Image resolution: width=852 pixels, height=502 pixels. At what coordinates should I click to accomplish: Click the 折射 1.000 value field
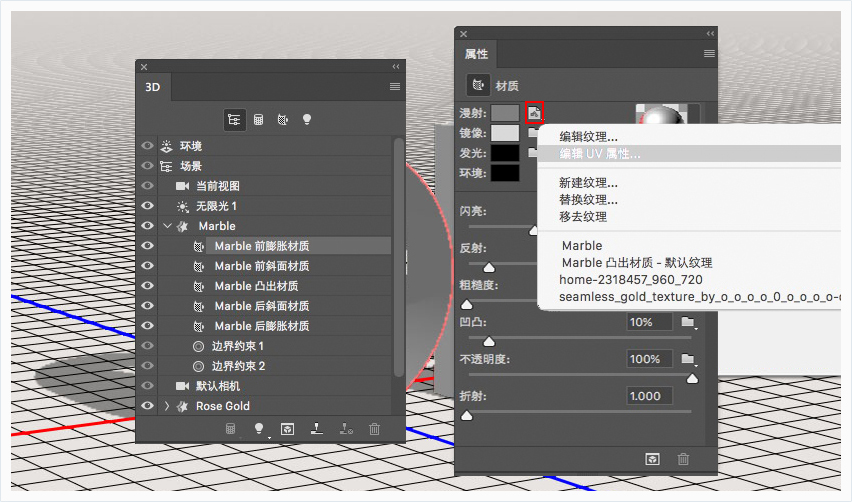[x=649, y=396]
